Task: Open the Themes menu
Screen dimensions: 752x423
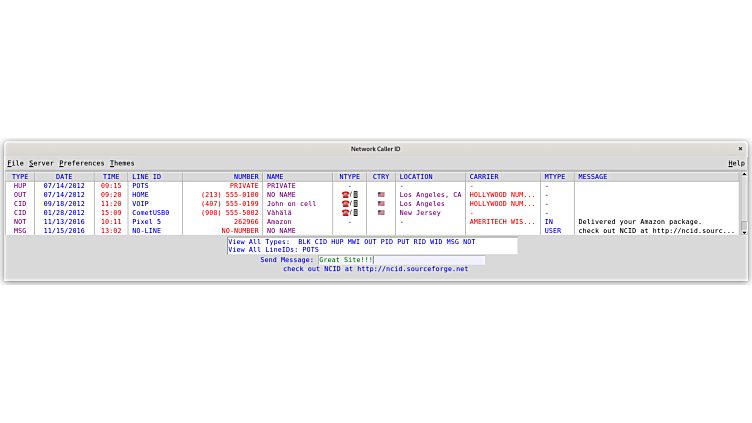Action: [x=122, y=163]
